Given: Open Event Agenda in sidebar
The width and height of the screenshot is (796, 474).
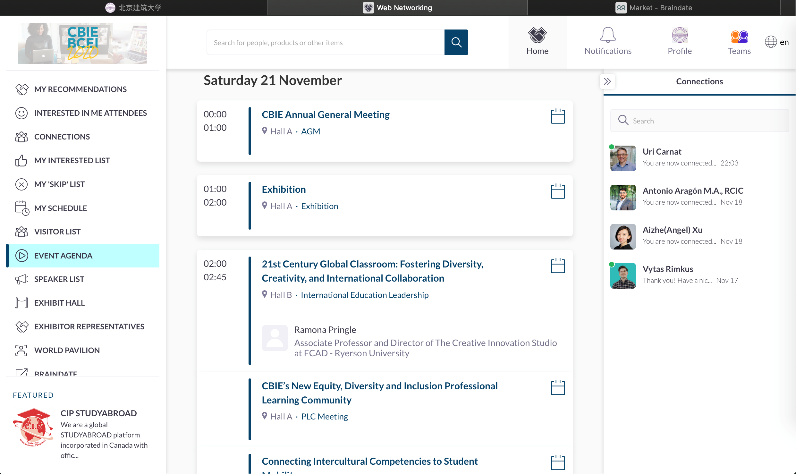Looking at the screenshot, I should 63,255.
